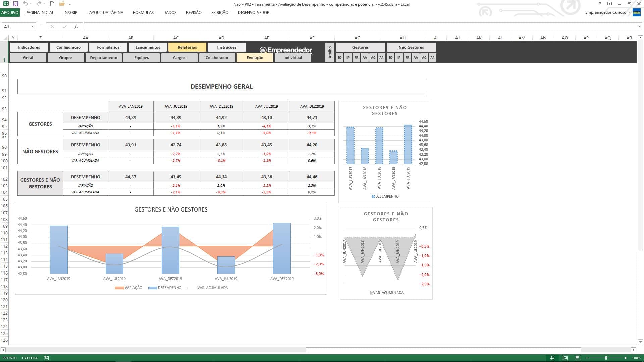
Task: Click the Open folder icon
Action: [x=62, y=4]
